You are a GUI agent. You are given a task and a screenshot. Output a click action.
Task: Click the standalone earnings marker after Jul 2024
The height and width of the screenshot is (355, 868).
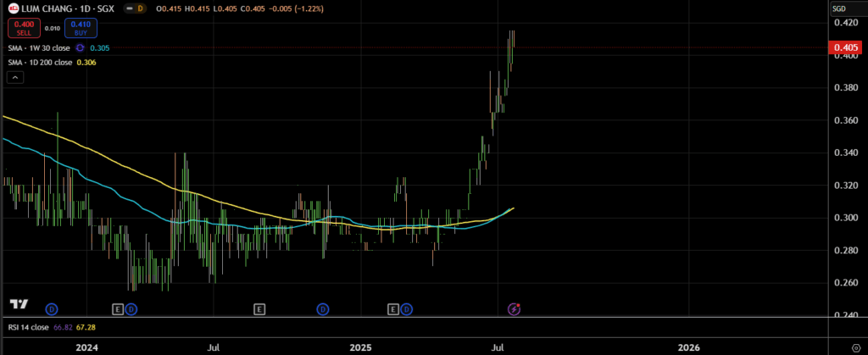pyautogui.click(x=259, y=308)
